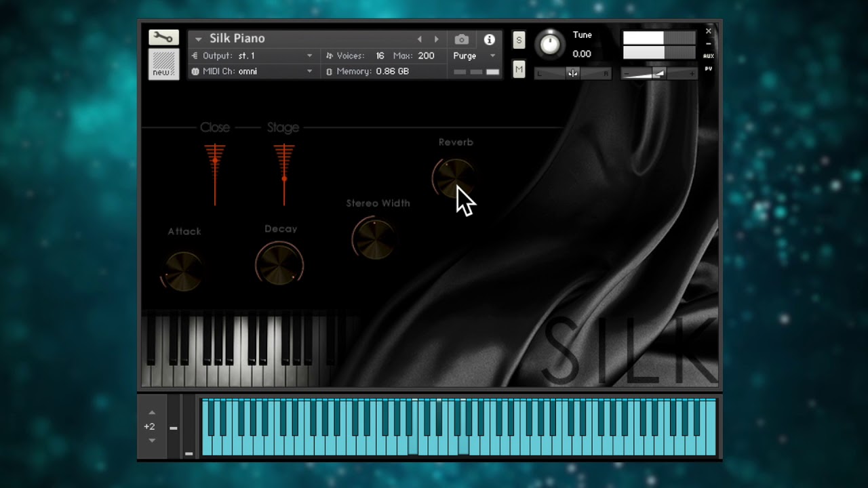Click the Voices count 16

click(x=380, y=56)
